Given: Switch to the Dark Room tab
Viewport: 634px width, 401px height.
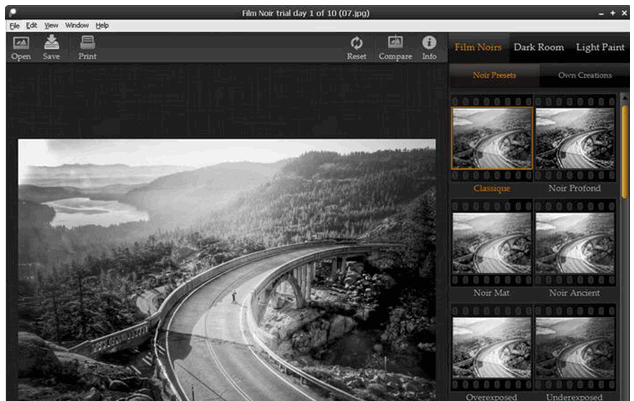Looking at the screenshot, I should (538, 47).
